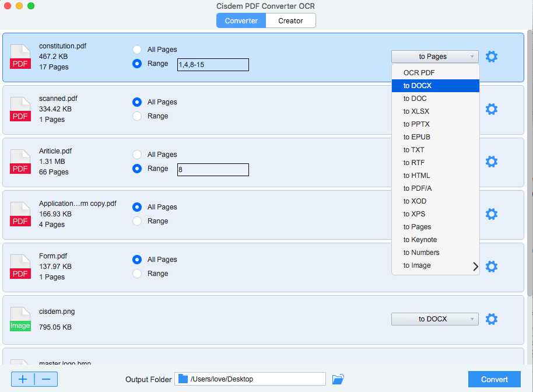Viewport: 533px width, 392px height.
Task: Choose 'to TXT' from the format menu
Action: 436,150
